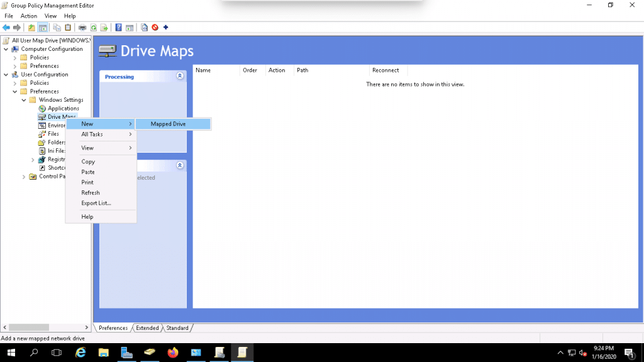Viewport: 644px width, 362px height.
Task: Open File Explorer from the taskbar
Action: (x=104, y=353)
